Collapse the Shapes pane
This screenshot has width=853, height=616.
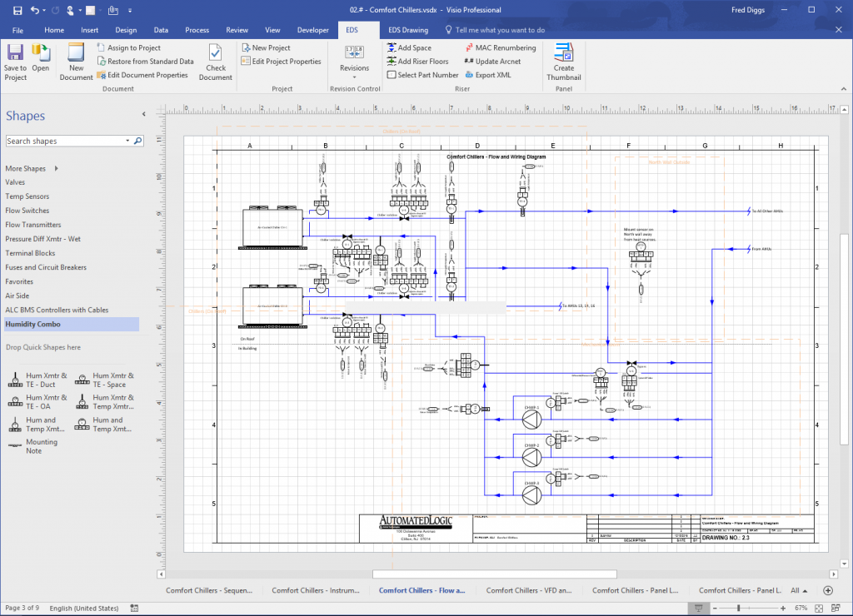click(143, 114)
